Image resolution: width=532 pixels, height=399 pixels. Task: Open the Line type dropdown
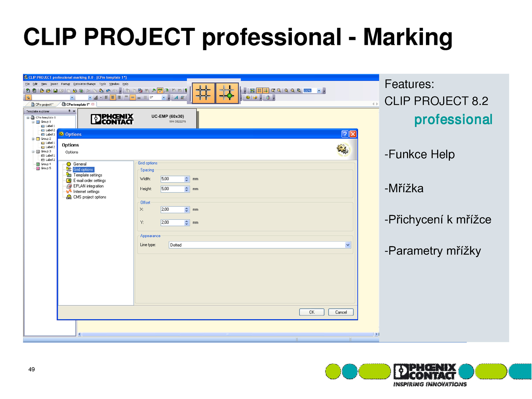[x=348, y=245]
